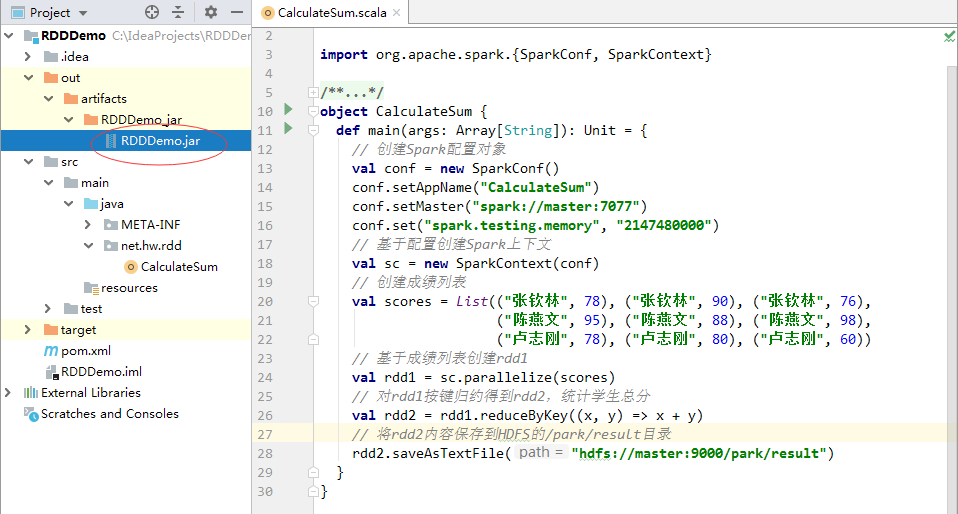958x514 pixels.
Task: Click the "2147480000" memory value
Action: click(x=664, y=226)
